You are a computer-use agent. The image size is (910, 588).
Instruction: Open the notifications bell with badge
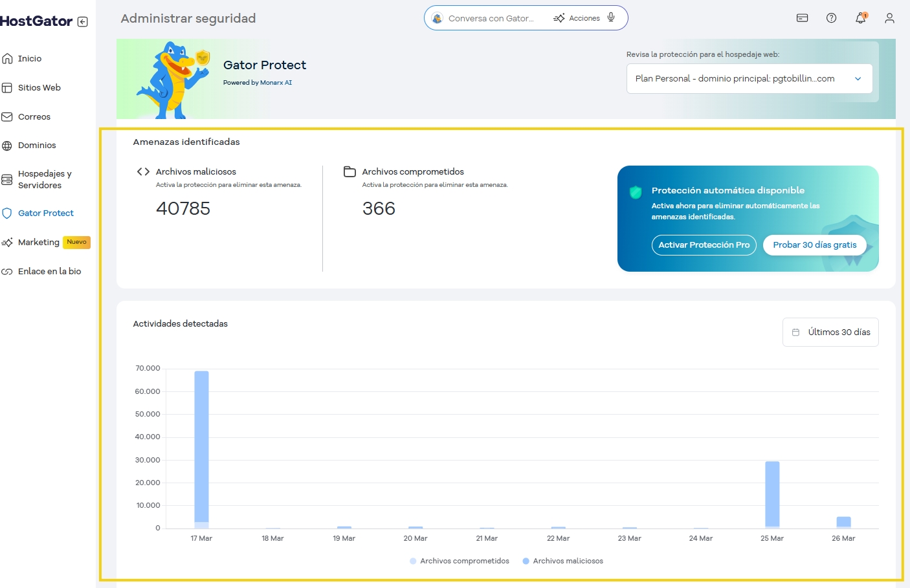coord(860,18)
